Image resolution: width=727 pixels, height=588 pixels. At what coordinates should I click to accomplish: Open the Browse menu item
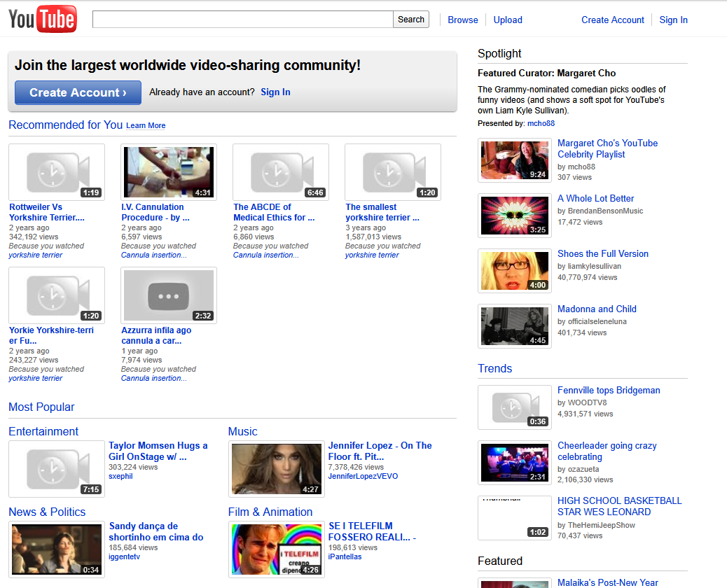[462, 20]
